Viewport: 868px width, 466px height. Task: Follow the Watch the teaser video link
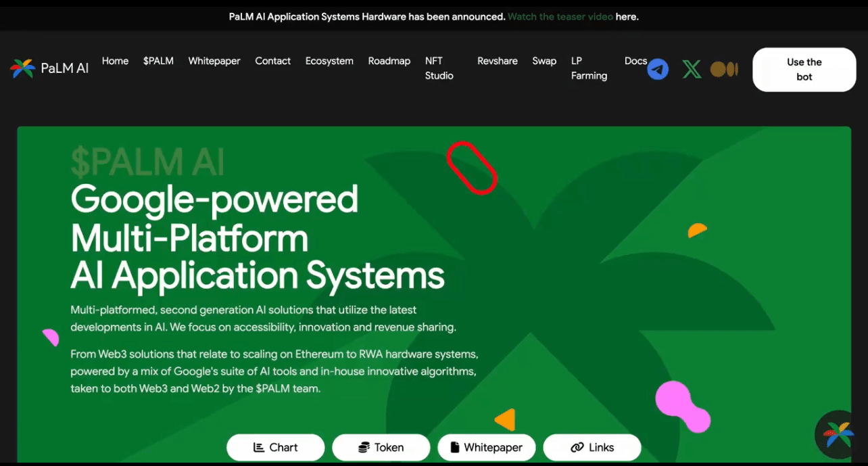point(560,16)
